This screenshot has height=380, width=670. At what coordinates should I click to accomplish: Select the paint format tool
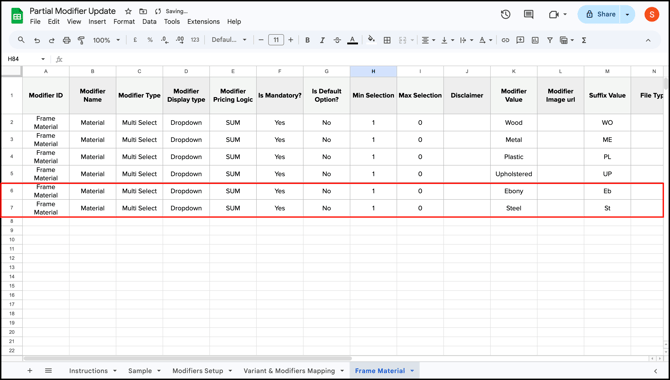pyautogui.click(x=81, y=40)
